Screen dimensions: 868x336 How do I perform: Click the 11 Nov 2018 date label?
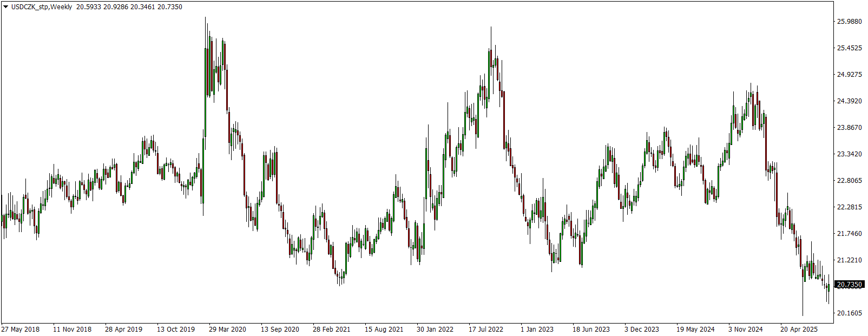point(73,330)
